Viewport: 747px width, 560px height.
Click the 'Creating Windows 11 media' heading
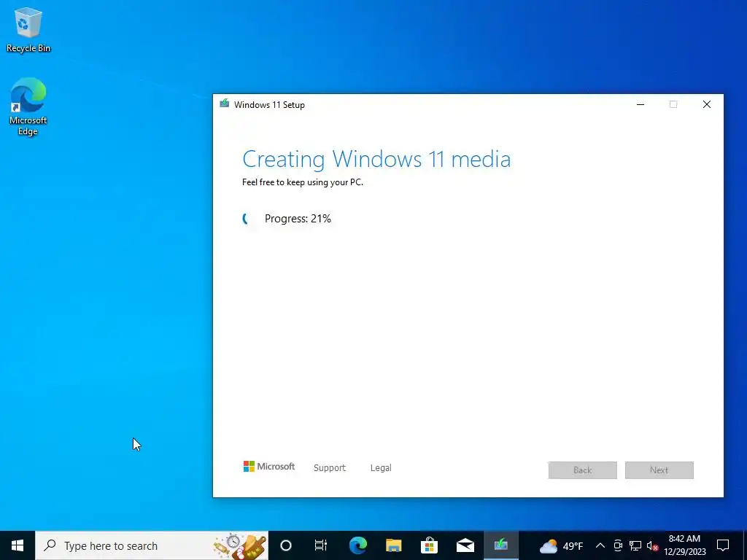376,159
